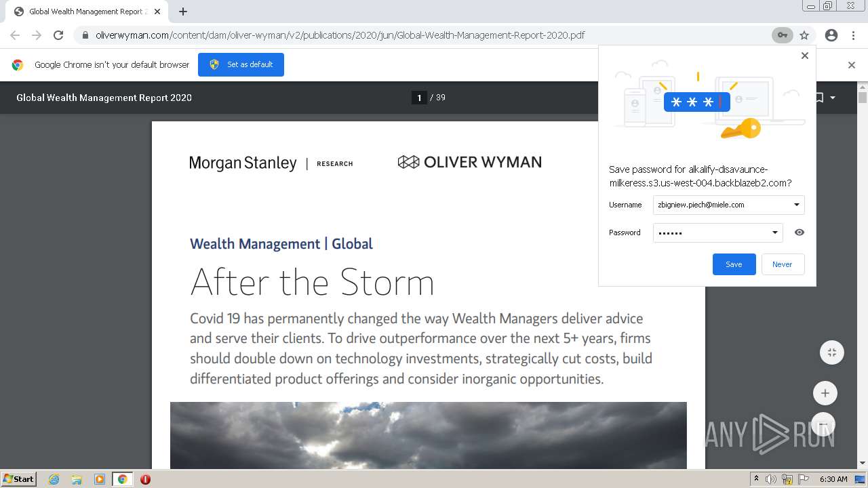The height and width of the screenshot is (488, 868).
Task: Click the clock showing 6:30 AM
Action: 833,479
